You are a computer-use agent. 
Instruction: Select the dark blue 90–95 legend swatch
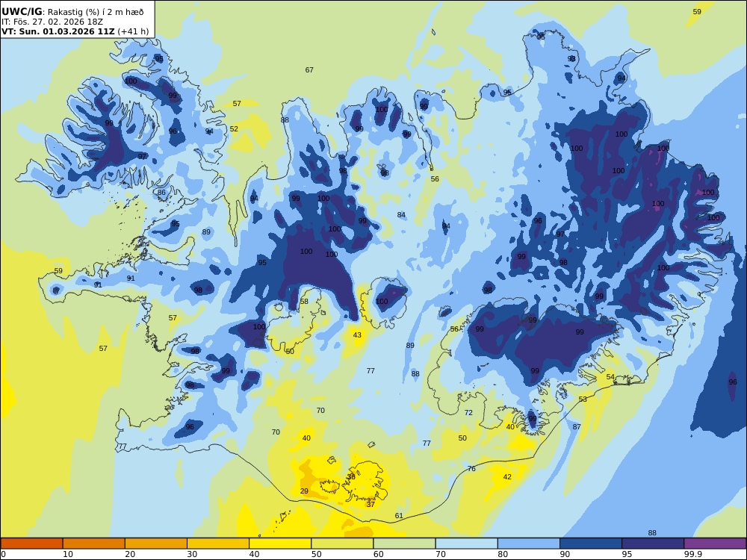pos(591,544)
